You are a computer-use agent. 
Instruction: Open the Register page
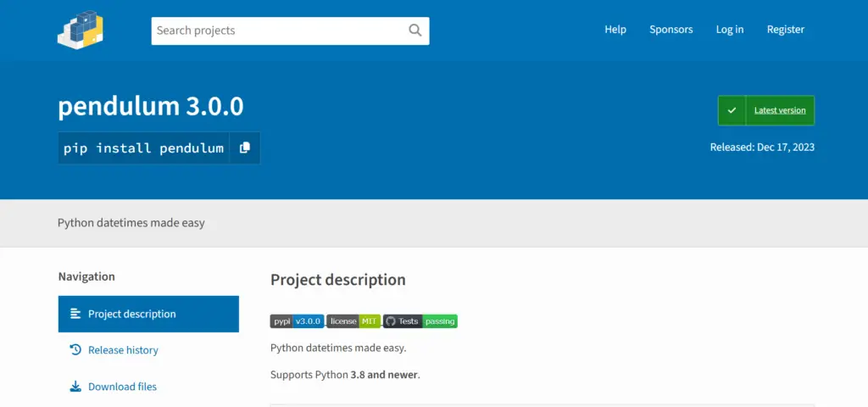786,30
